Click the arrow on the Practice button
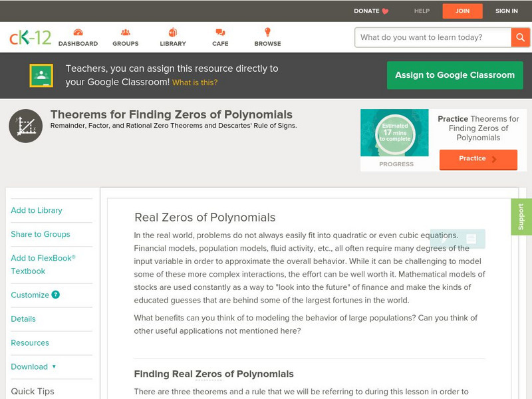 (x=494, y=159)
